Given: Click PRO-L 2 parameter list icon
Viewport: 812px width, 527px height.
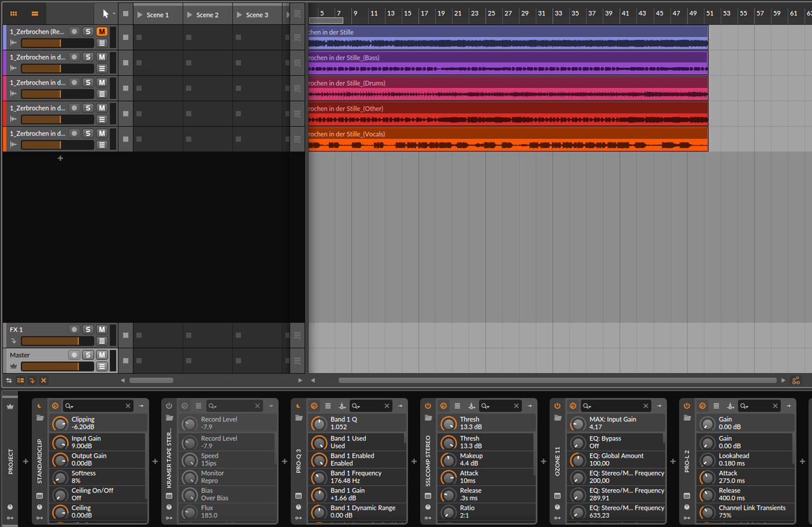Looking at the screenshot, I should 716,406.
